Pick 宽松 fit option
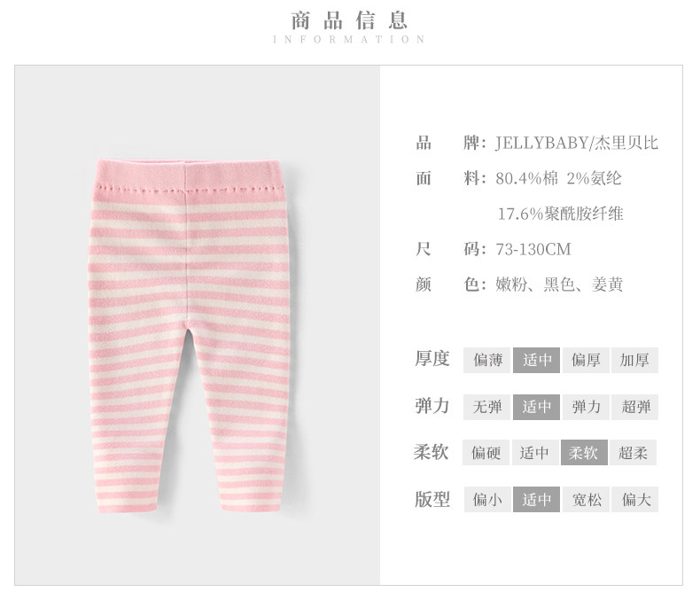Image resolution: width=700 pixels, height=600 pixels. [x=586, y=499]
